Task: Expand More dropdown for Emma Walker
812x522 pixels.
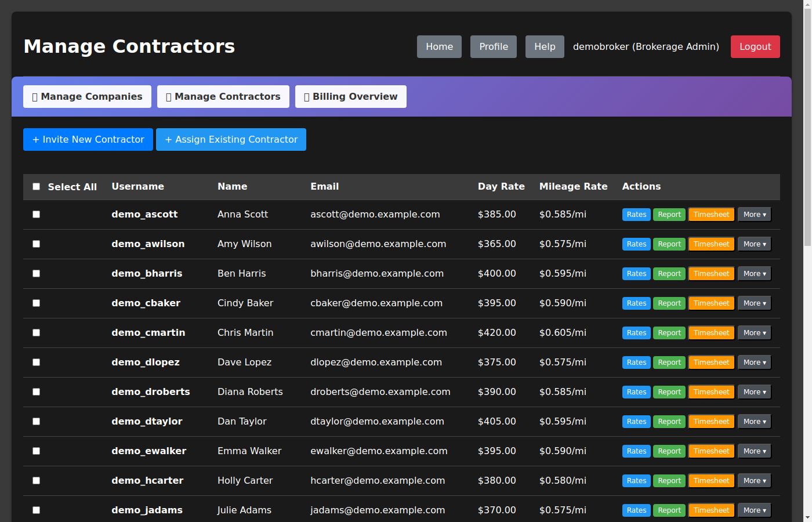Action: pyautogui.click(x=755, y=451)
